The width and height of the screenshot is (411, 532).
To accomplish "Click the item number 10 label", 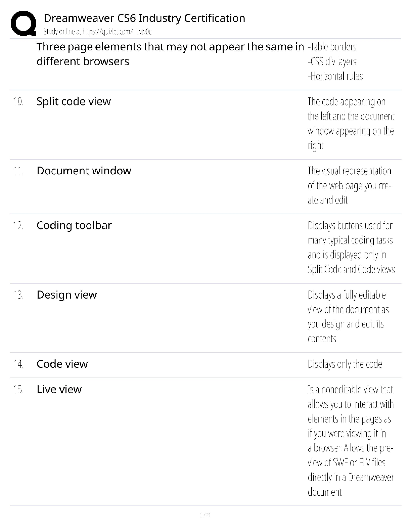I will [19, 102].
